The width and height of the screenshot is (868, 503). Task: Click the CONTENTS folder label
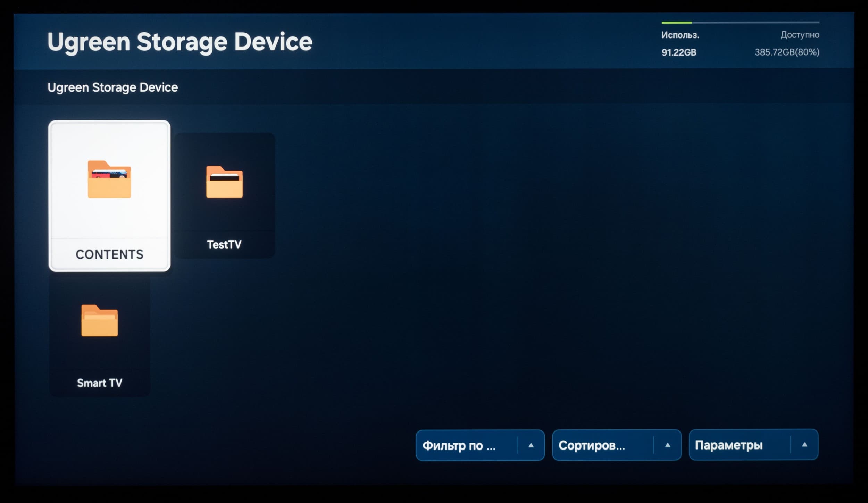click(109, 254)
